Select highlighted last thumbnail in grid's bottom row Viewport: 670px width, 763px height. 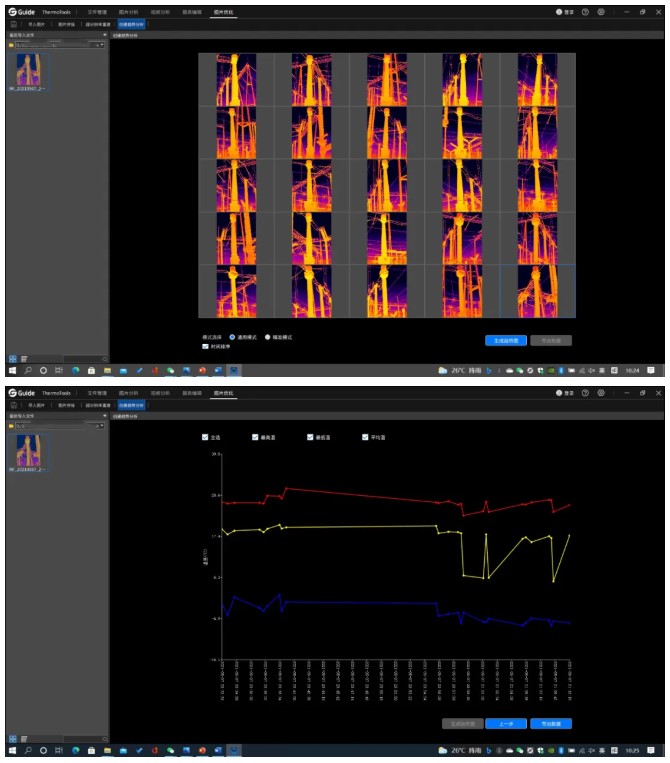click(x=538, y=291)
